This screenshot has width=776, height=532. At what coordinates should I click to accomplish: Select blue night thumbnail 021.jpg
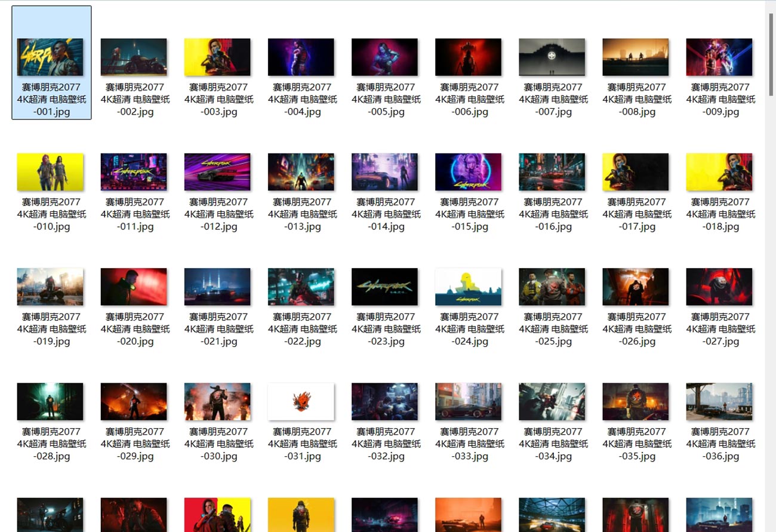tap(217, 287)
